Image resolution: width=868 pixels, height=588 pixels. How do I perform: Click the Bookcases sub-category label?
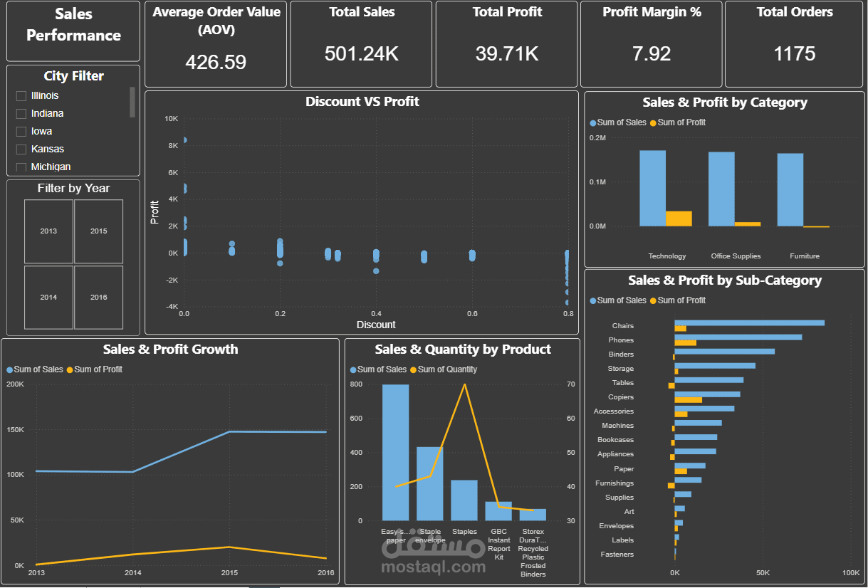(x=616, y=440)
